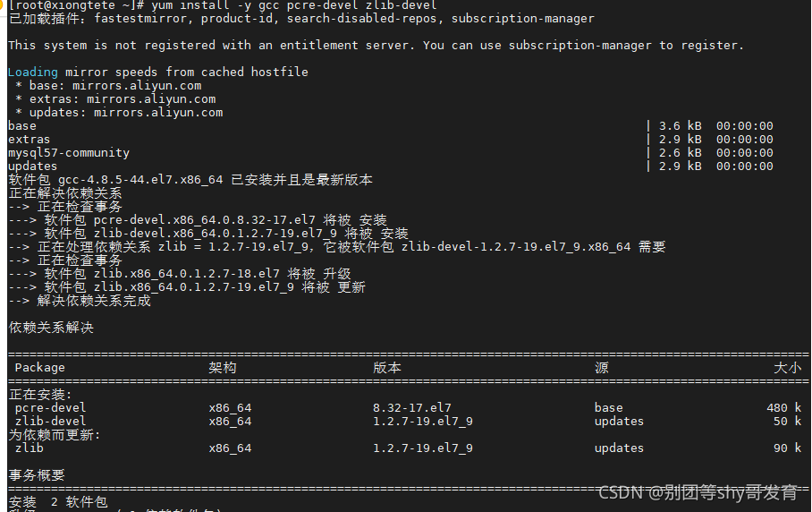Screen dimensions: 812x512
Task: Click the blue 'Loading' word
Action: (33, 72)
